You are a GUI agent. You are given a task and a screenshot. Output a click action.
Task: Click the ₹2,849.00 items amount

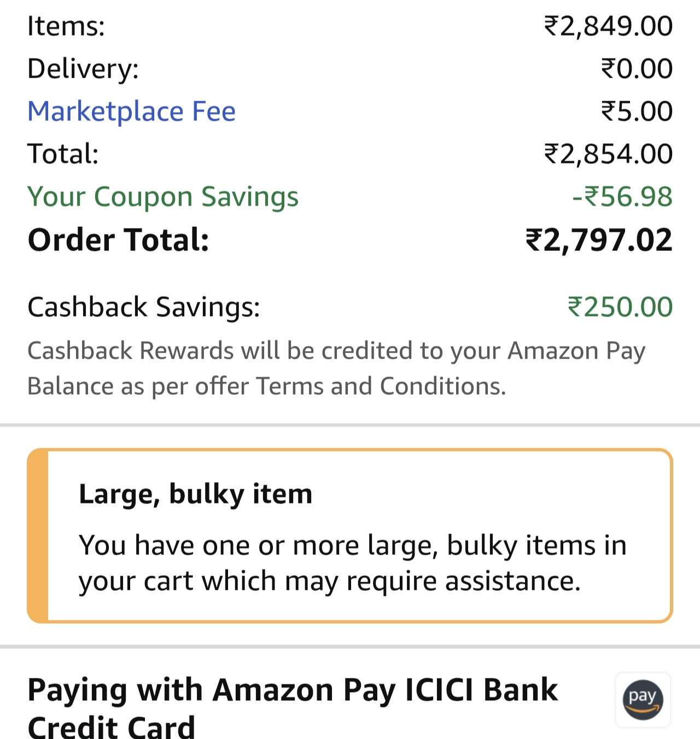tap(608, 26)
